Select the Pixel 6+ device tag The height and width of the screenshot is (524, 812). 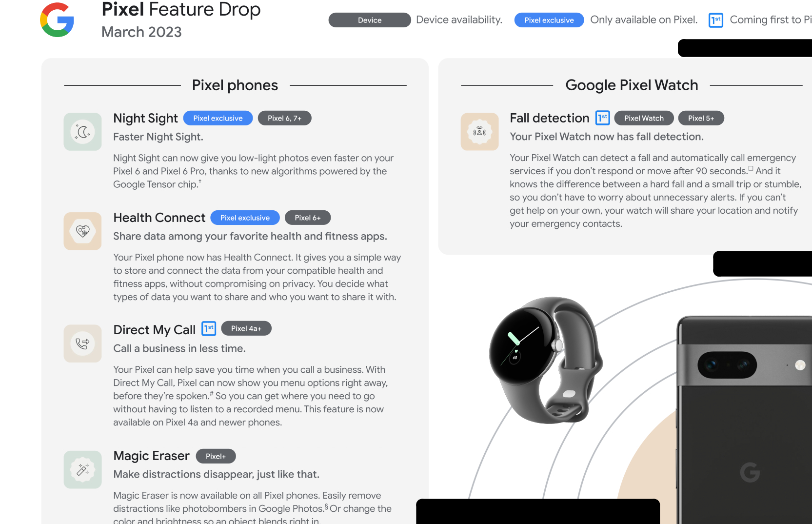tap(308, 218)
